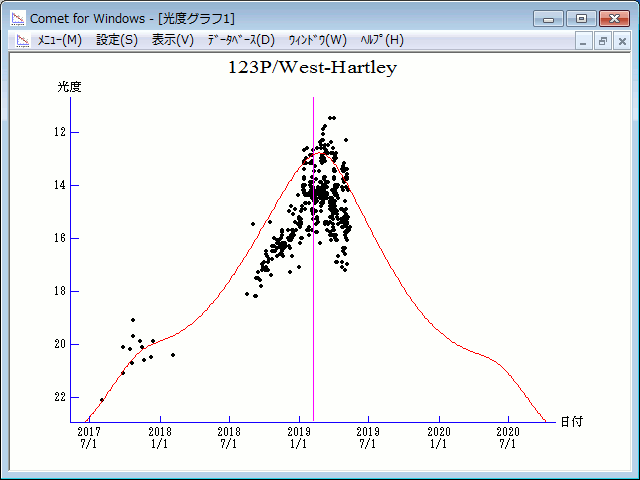Image resolution: width=640 pixels, height=480 pixels.
Task: Restore down the inner graph window
Action: (603, 41)
